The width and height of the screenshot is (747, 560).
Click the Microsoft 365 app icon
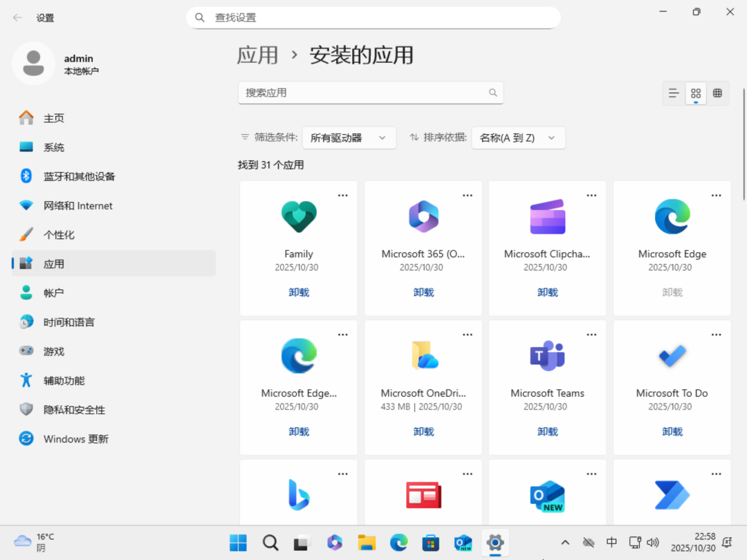pyautogui.click(x=423, y=216)
